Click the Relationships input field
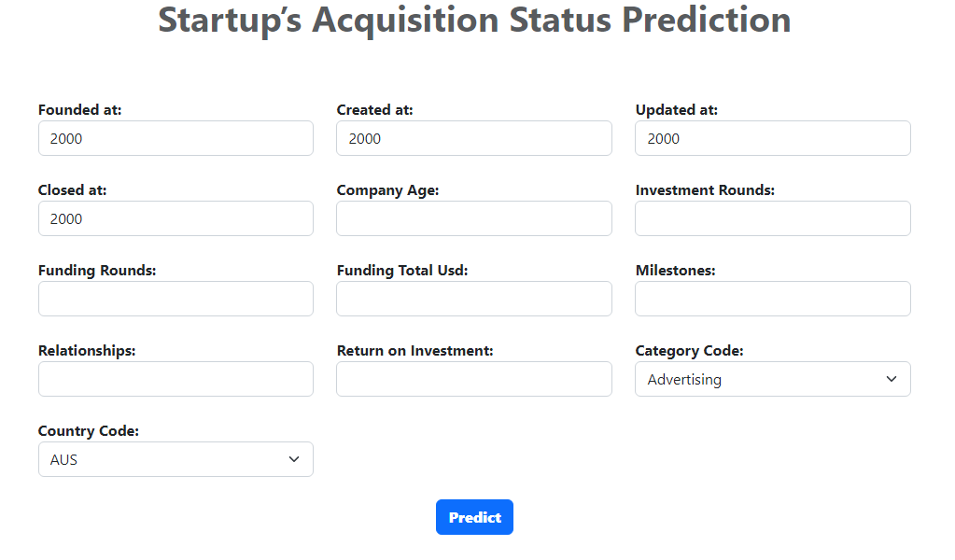The height and width of the screenshot is (560, 955). (176, 379)
